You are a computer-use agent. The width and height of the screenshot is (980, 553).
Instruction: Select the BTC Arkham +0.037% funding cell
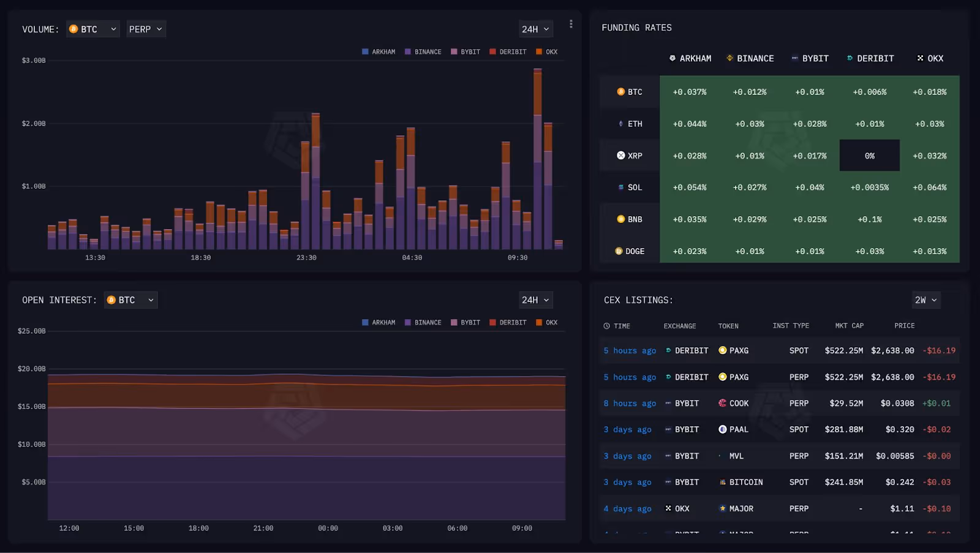point(690,92)
